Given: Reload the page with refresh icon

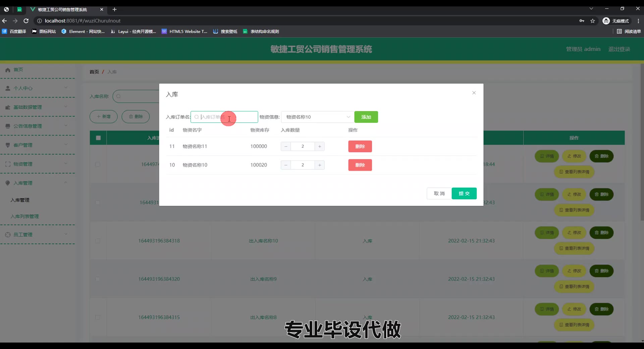Looking at the screenshot, I should (26, 21).
